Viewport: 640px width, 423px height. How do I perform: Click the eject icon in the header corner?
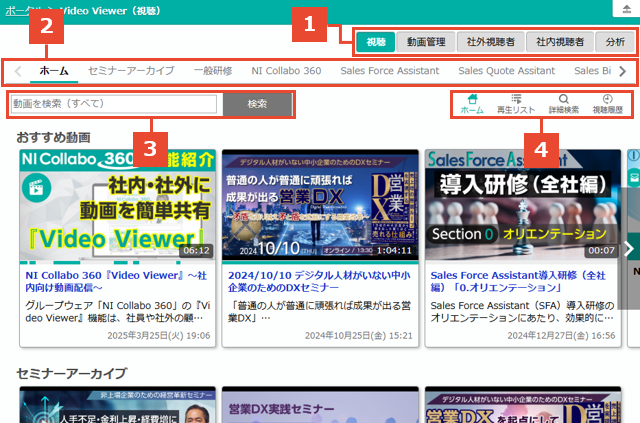627,9
